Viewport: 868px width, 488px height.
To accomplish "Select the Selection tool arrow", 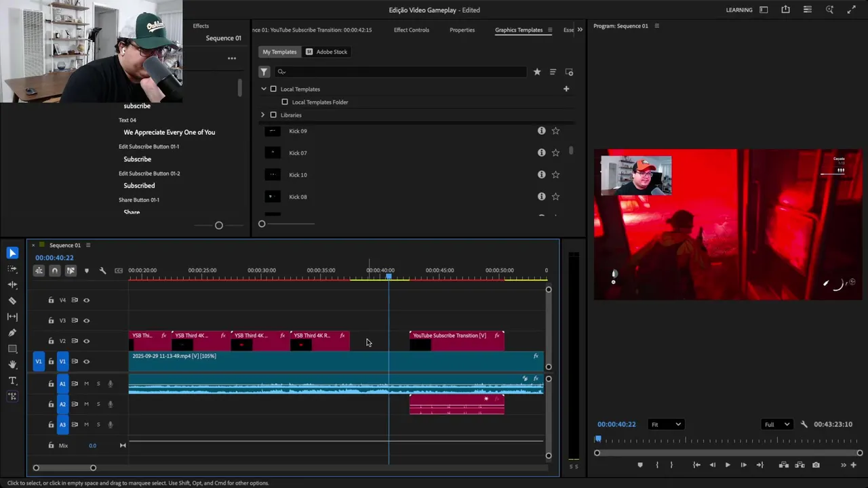I will tap(12, 253).
